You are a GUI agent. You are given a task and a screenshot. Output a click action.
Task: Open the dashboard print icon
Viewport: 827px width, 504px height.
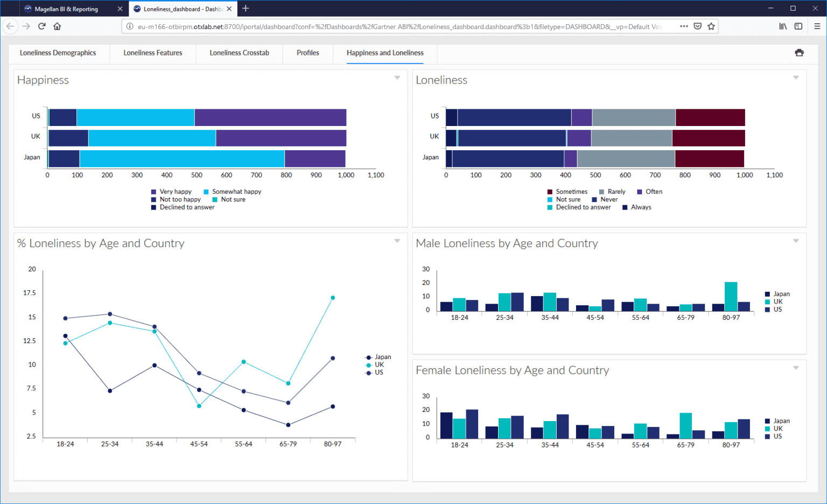click(799, 53)
